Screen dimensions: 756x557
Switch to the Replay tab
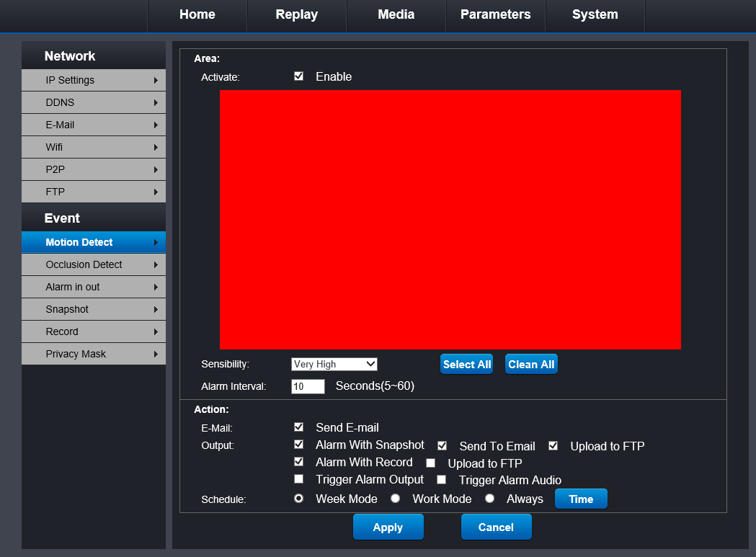[x=296, y=15]
